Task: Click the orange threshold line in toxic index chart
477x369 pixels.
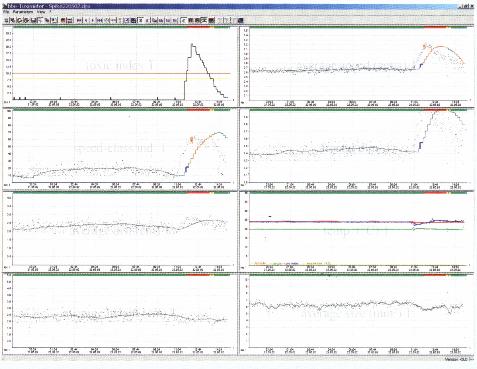Action: pos(122,73)
